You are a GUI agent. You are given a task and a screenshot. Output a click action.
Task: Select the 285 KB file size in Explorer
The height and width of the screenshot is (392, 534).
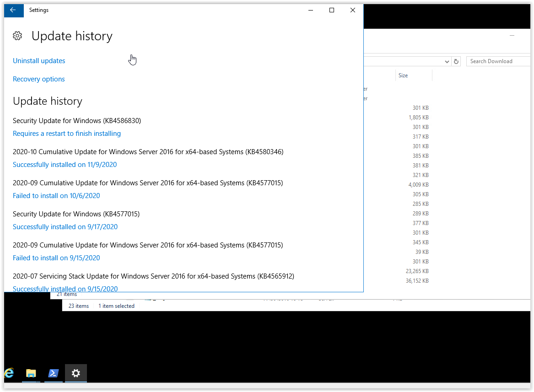(x=421, y=204)
